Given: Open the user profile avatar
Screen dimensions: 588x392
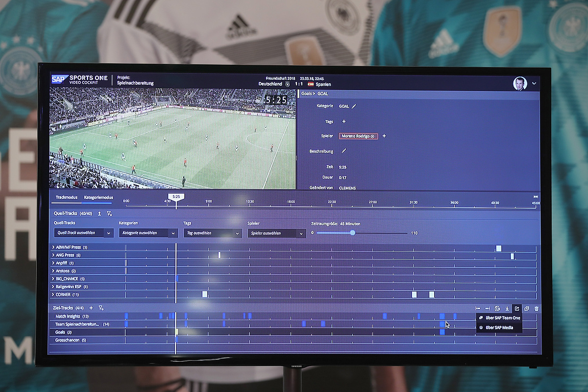Looking at the screenshot, I should coord(520,83).
